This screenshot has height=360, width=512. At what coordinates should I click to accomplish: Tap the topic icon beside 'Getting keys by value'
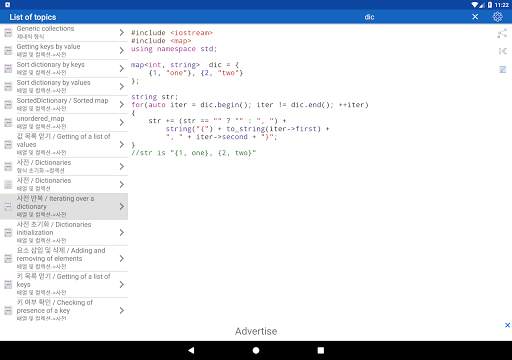click(x=8, y=50)
